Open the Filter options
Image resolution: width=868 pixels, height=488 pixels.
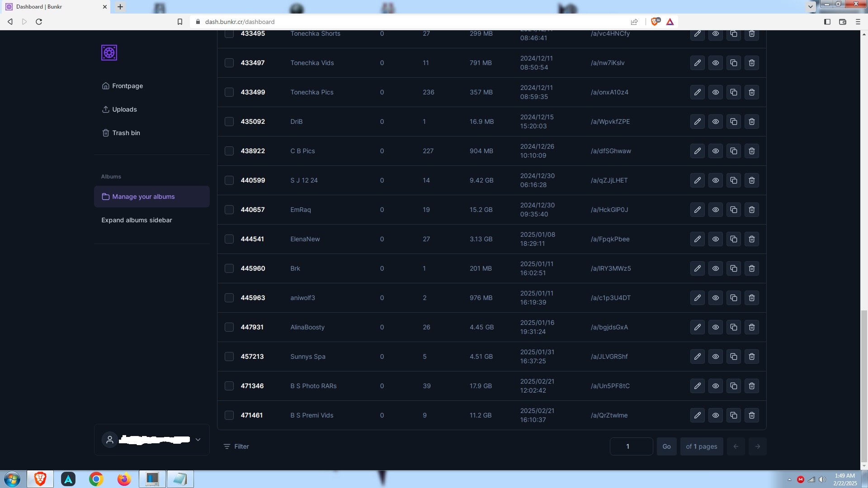pos(236,446)
